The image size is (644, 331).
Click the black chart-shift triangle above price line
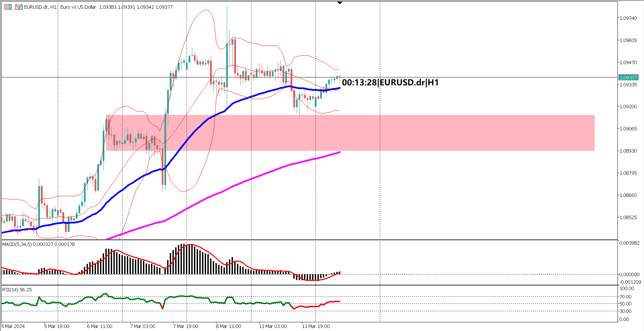coord(340,2)
